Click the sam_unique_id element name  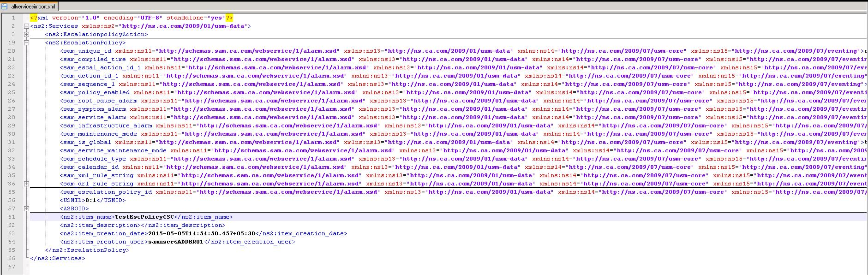click(87, 51)
